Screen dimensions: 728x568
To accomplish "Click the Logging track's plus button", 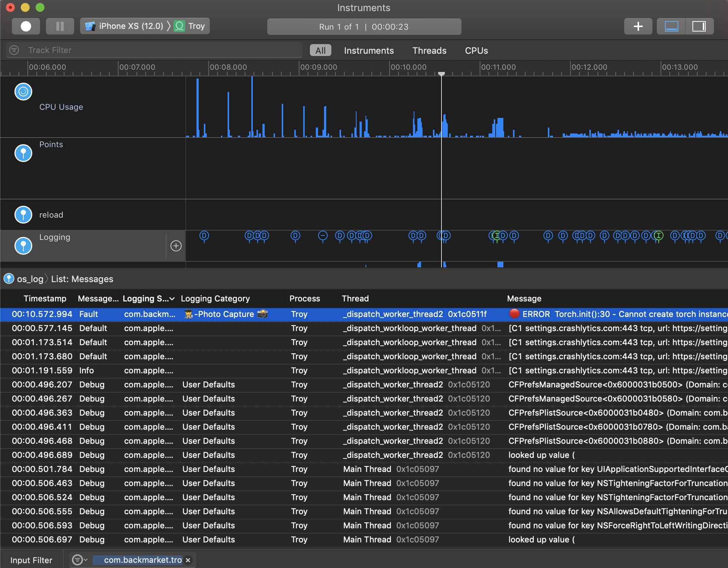I will coord(176,246).
